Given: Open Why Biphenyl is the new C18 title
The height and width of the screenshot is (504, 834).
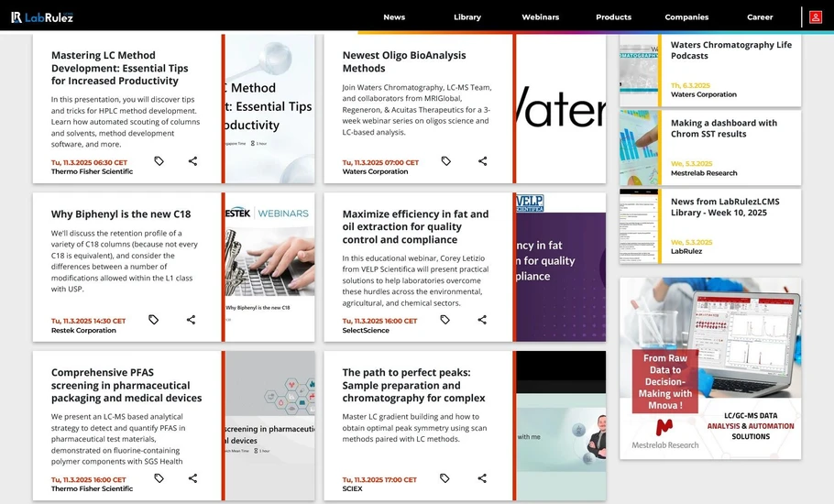Looking at the screenshot, I should pyautogui.click(x=121, y=214).
